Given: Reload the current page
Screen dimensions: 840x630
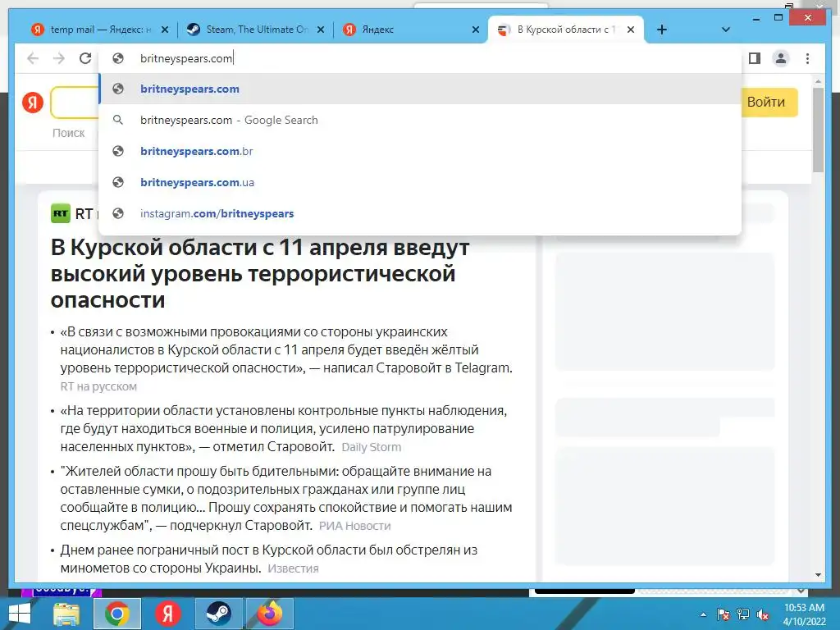Looking at the screenshot, I should coord(85,58).
